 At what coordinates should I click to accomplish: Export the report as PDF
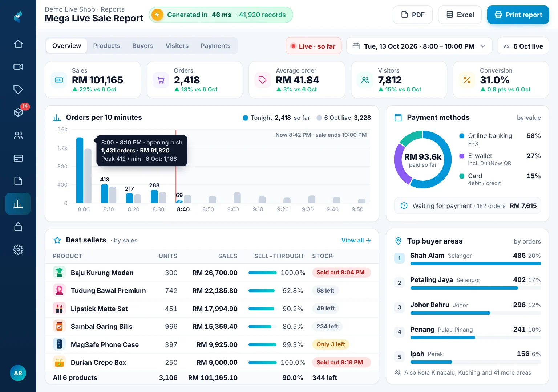(x=413, y=15)
